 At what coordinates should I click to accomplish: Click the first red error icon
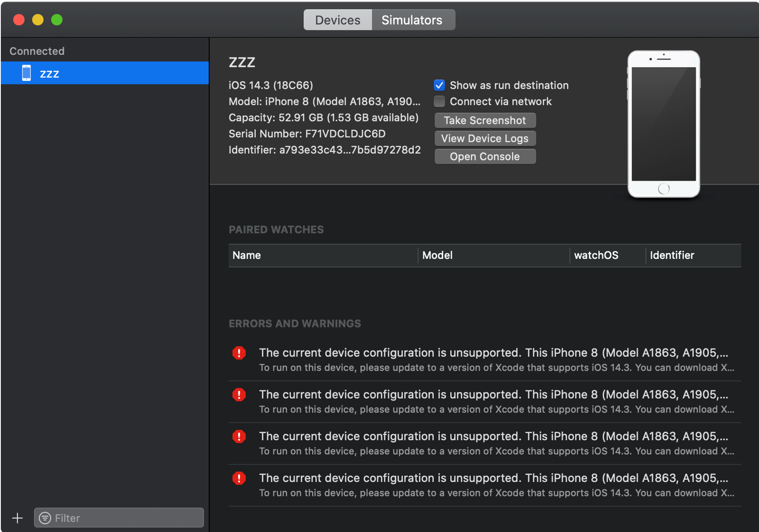[239, 353]
